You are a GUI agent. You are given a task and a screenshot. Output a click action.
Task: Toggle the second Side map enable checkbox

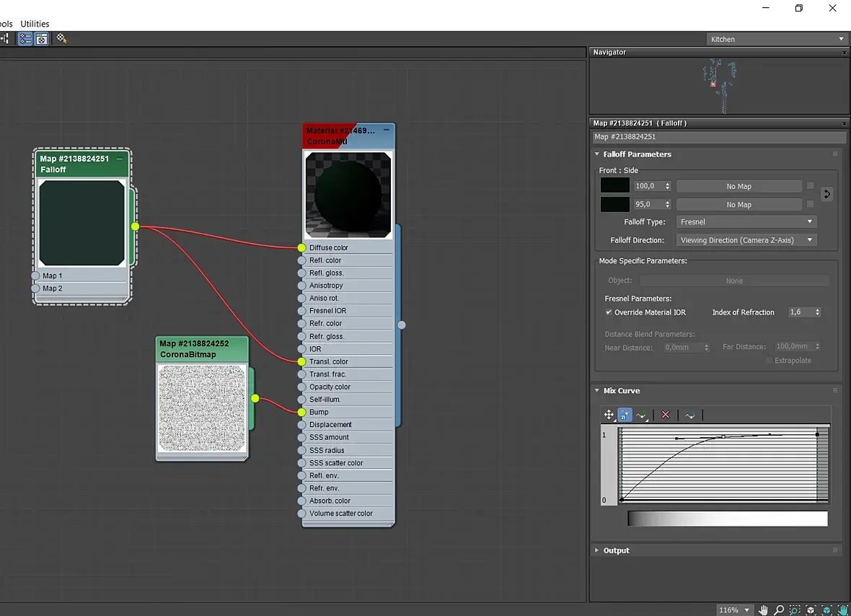coord(810,204)
